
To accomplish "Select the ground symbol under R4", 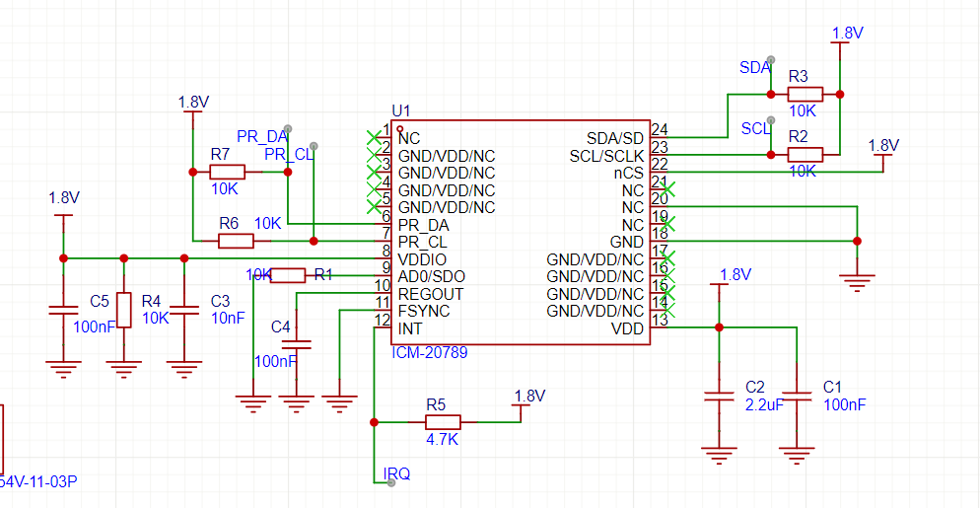I will coord(124,369).
